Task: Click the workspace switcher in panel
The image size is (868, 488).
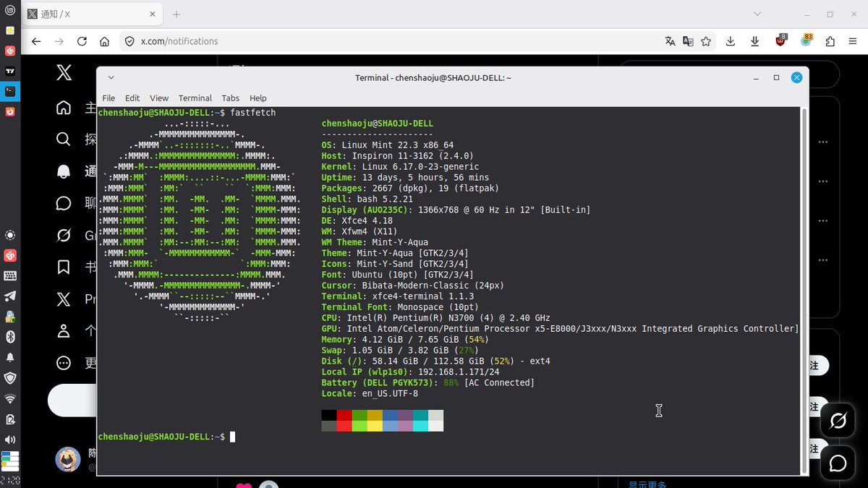Action: (10, 460)
